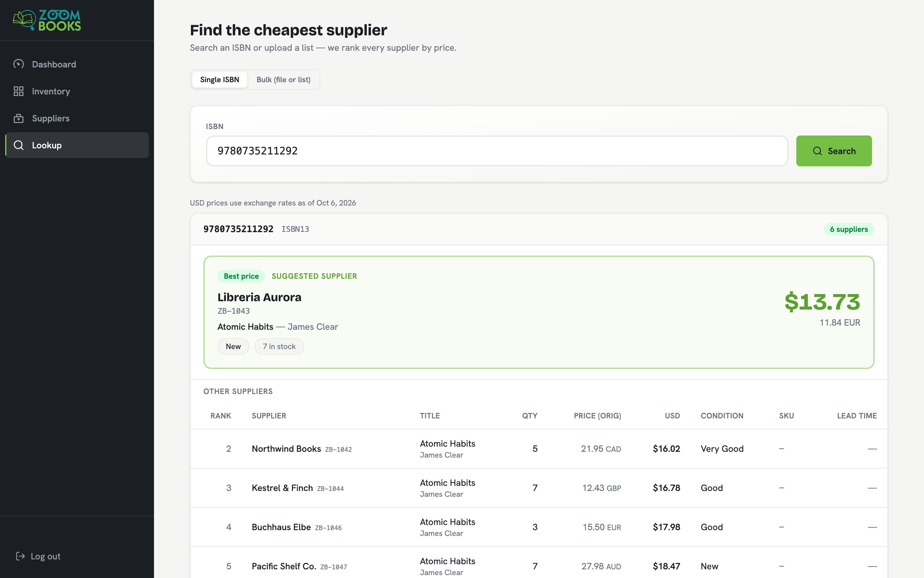Viewport: 924px width, 578px height.
Task: Go to Inventory in the sidebar
Action: tap(77, 92)
